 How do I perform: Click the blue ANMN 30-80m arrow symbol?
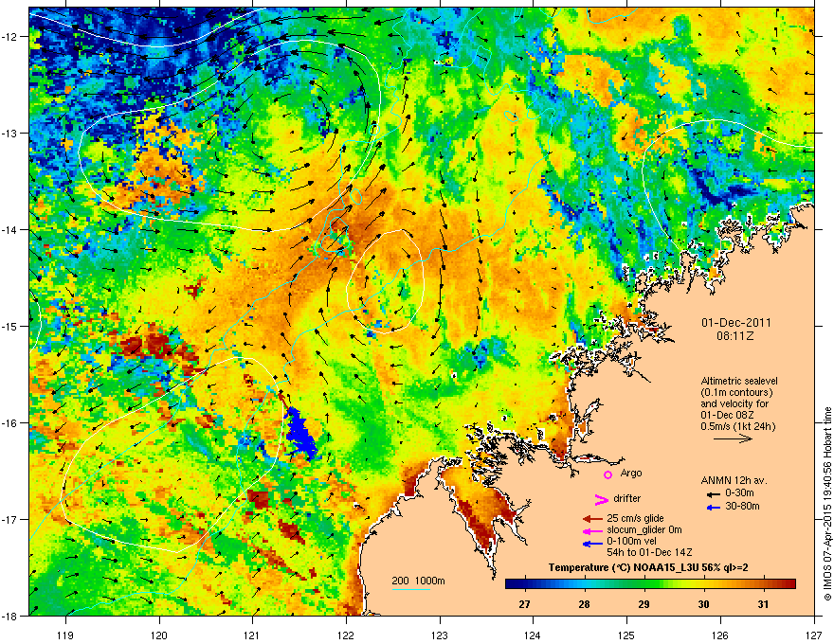[x=714, y=508]
